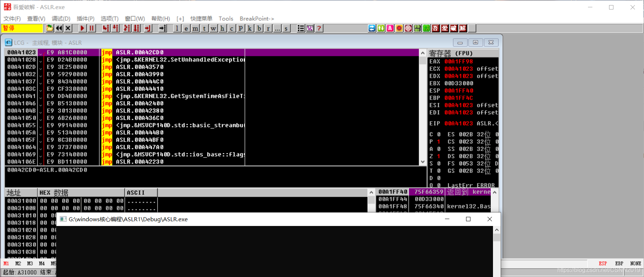Open Windows list via 'w' button

[x=214, y=28]
